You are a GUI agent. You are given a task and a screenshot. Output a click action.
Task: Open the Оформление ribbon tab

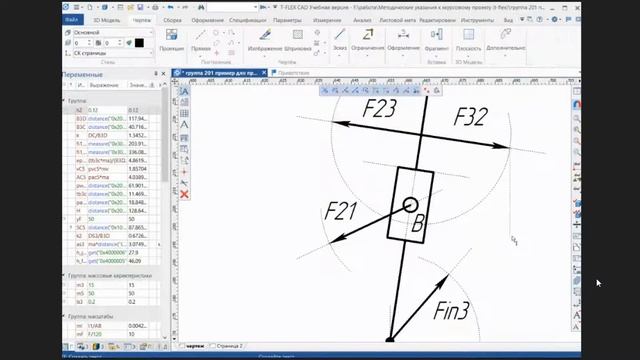pos(207,20)
